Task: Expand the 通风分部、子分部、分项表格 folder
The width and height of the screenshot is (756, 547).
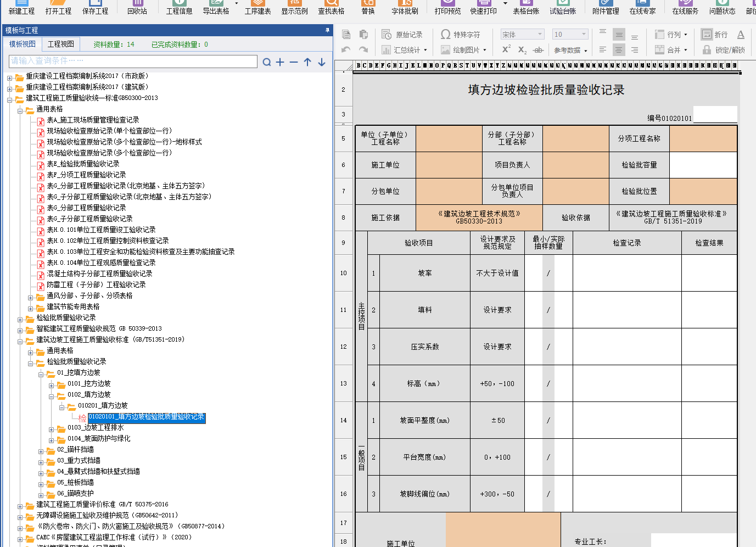Action: [x=30, y=298]
